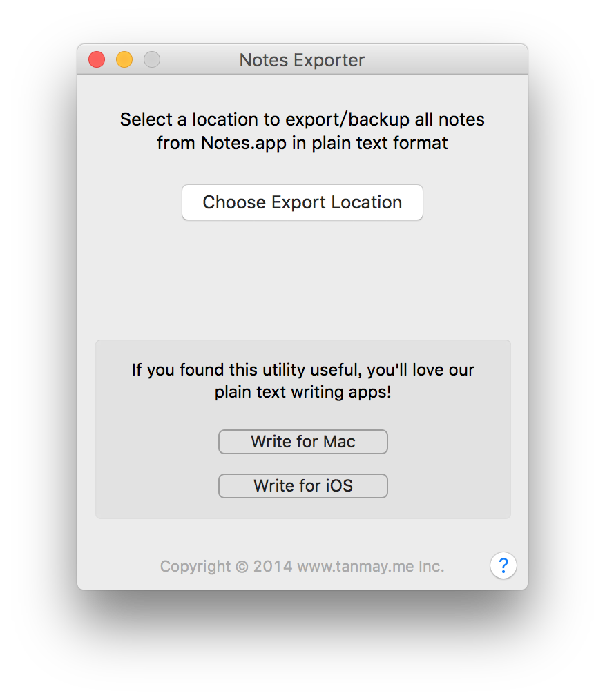Open help with the question mark icon
This screenshot has width=605, height=700.
click(503, 565)
